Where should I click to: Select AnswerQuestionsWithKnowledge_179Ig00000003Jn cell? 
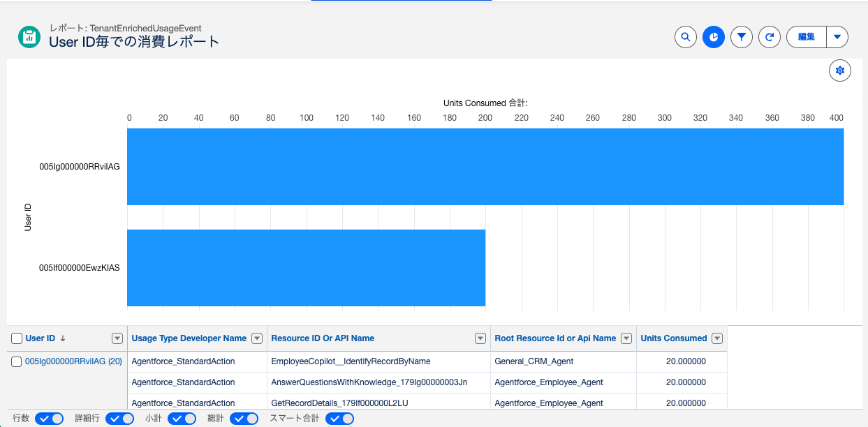point(378,382)
